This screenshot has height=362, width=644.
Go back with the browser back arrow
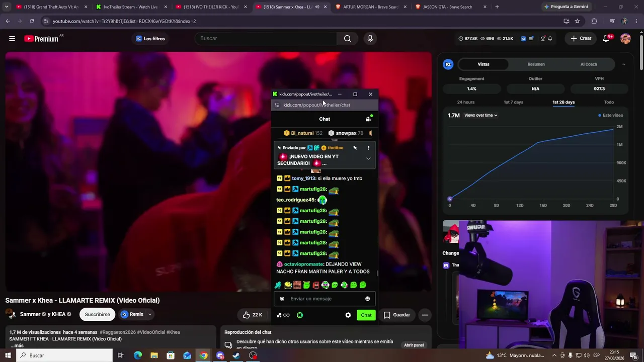8,21
